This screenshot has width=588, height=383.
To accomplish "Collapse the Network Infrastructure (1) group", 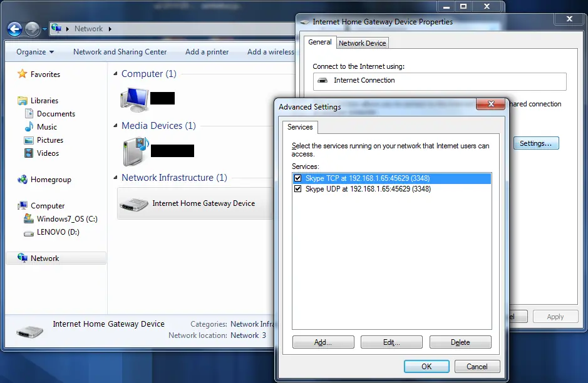I will pyautogui.click(x=115, y=177).
